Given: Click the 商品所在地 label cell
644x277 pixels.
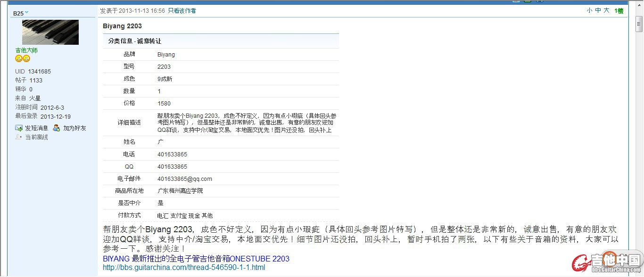Looking at the screenshot, I should click(129, 191).
